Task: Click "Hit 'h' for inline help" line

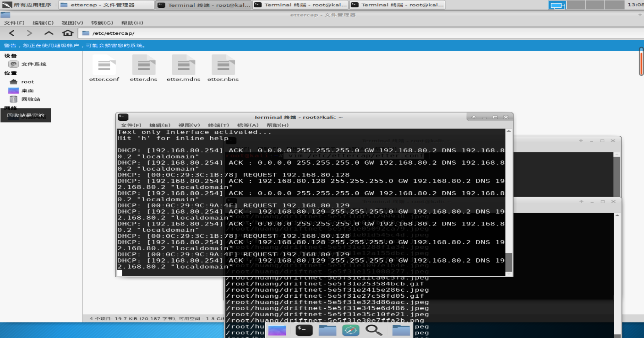Action: click(x=173, y=138)
